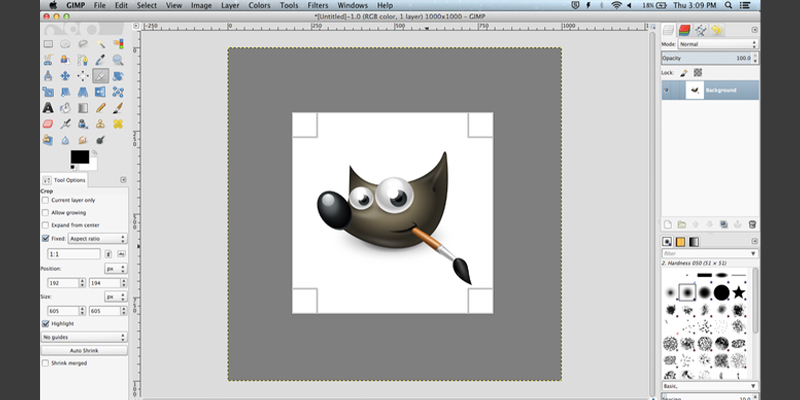800x400 pixels.
Task: Select the Text tool
Action: click(48, 108)
